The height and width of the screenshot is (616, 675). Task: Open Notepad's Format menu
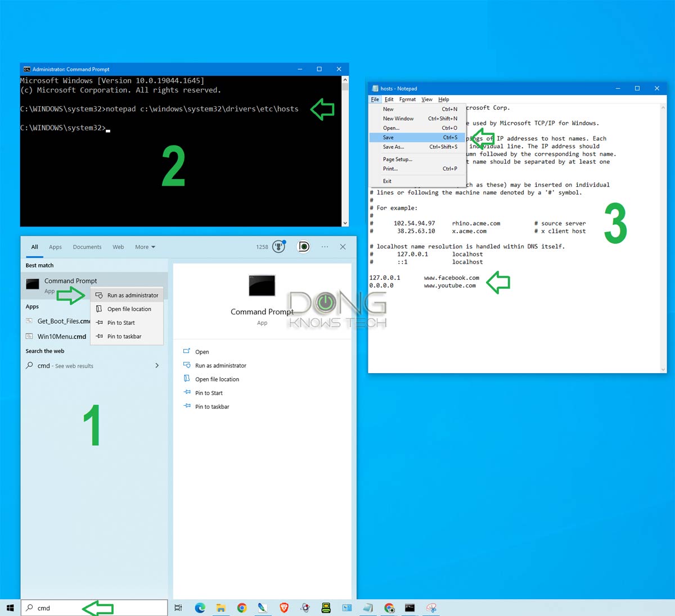(407, 99)
